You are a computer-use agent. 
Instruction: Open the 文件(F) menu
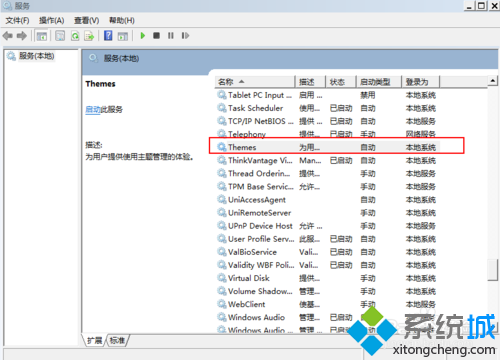tap(17, 21)
